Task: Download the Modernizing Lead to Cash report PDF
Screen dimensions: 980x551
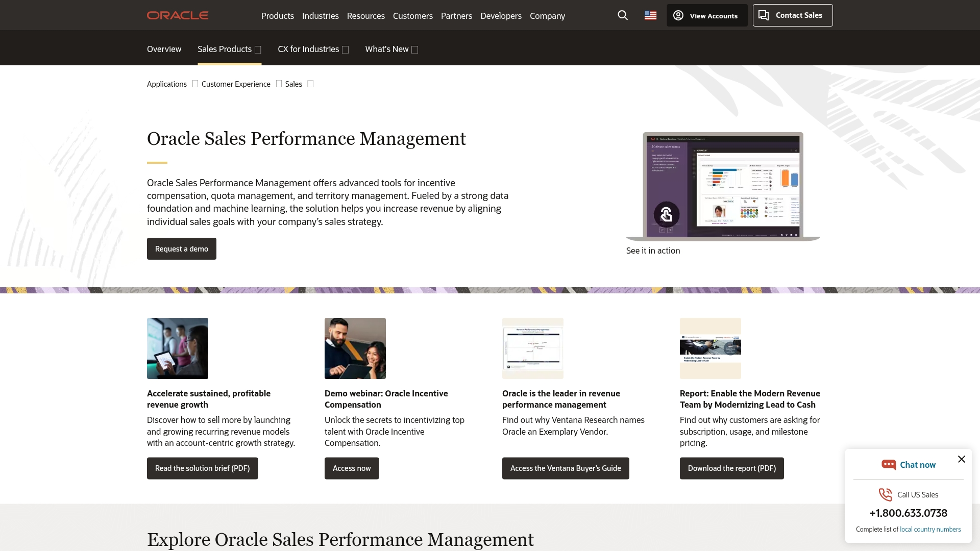Action: click(x=731, y=468)
